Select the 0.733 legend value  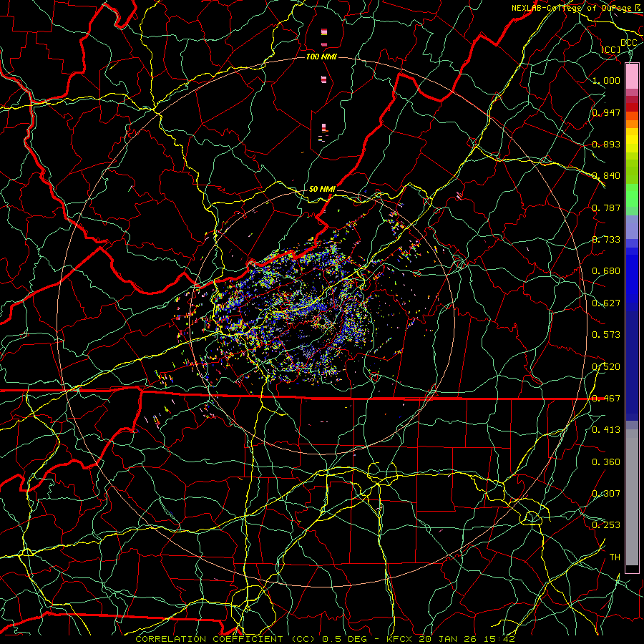[606, 240]
